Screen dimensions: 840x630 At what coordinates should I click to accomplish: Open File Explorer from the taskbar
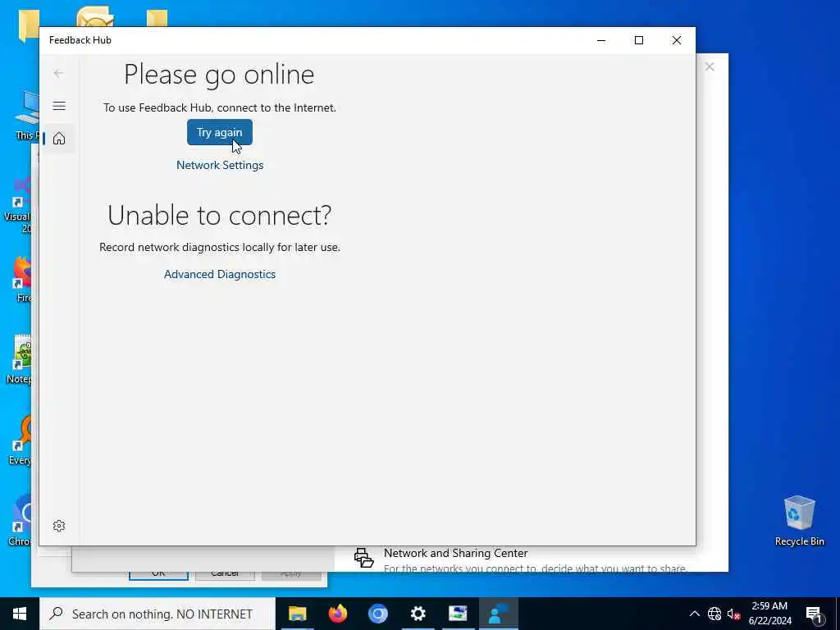tap(297, 614)
